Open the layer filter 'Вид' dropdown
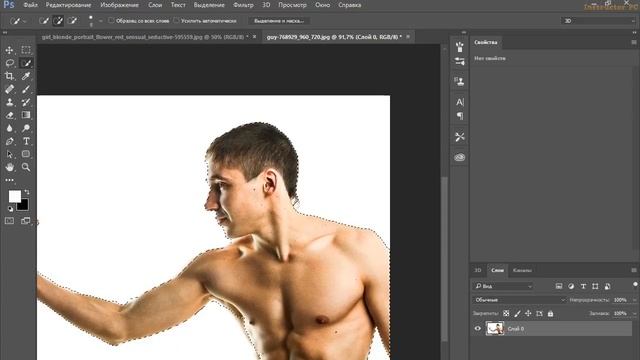This screenshot has height=360, width=640. point(504,286)
